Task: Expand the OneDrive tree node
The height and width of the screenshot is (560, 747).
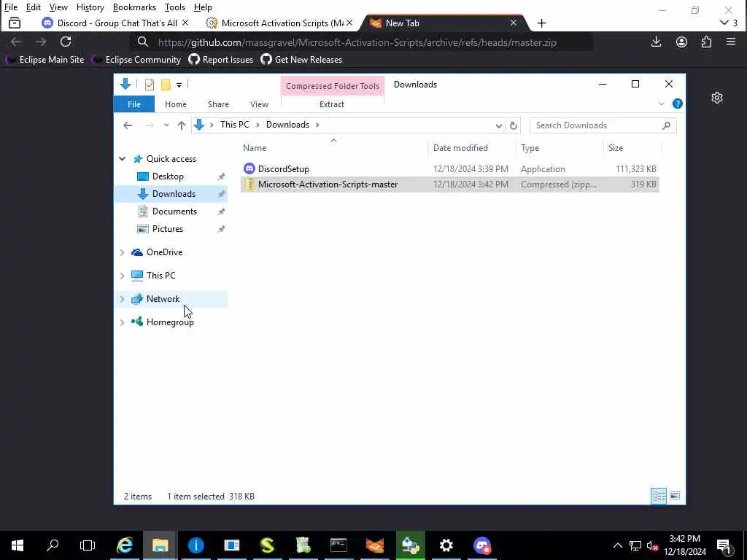Action: pyautogui.click(x=122, y=252)
